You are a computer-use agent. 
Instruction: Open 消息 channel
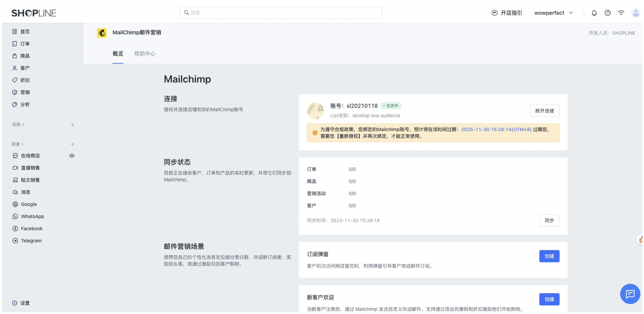tap(21, 192)
